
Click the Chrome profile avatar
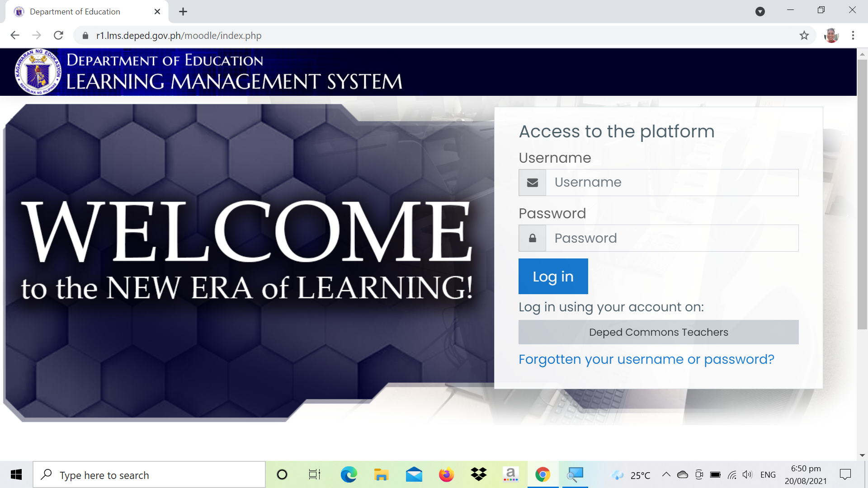[831, 35]
